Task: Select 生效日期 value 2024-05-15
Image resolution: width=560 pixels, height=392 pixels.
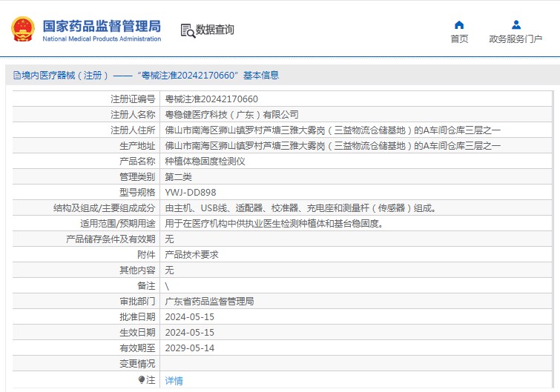Action: (x=190, y=333)
